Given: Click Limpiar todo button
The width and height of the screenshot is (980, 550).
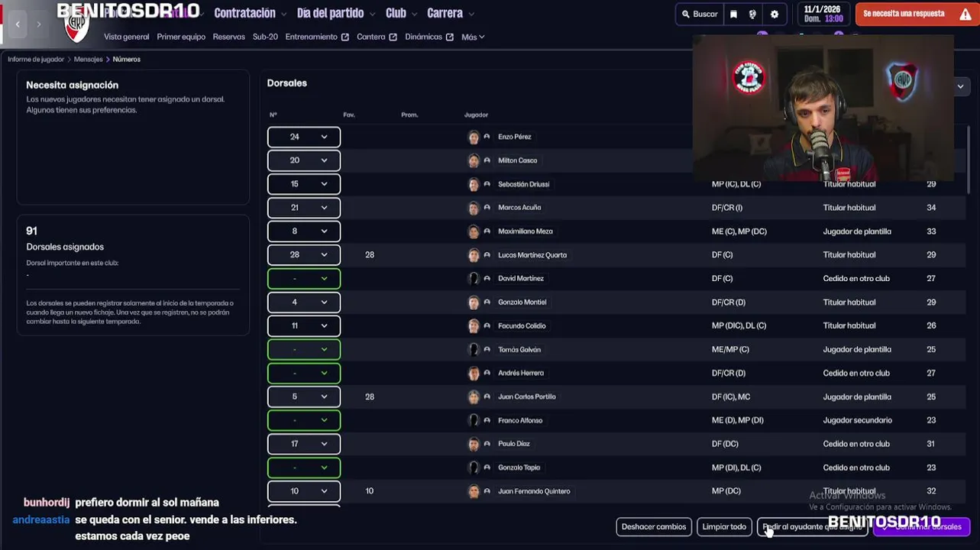Looking at the screenshot, I should pyautogui.click(x=724, y=527).
